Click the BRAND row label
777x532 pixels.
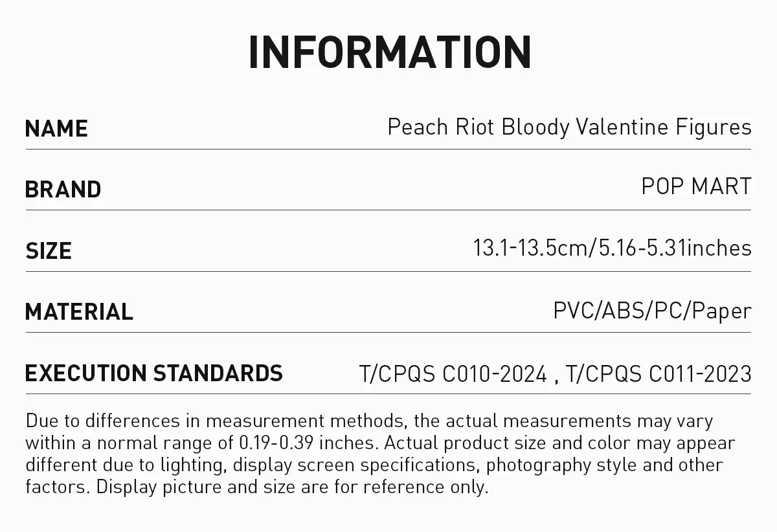[x=63, y=189]
